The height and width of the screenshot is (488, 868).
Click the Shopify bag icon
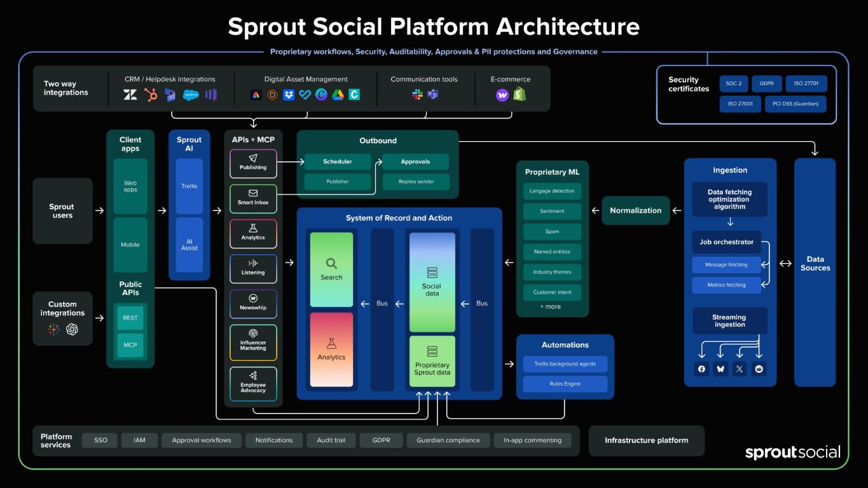click(x=520, y=95)
